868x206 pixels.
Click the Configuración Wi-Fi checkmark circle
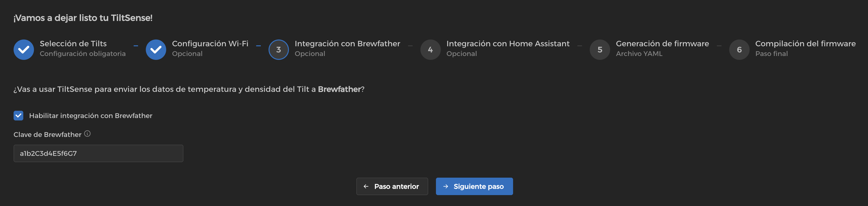(156, 49)
